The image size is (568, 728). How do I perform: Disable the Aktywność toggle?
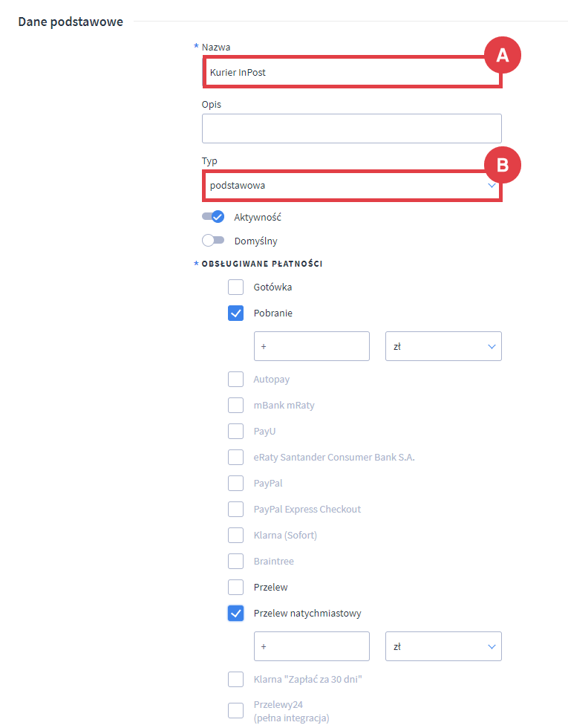[213, 216]
